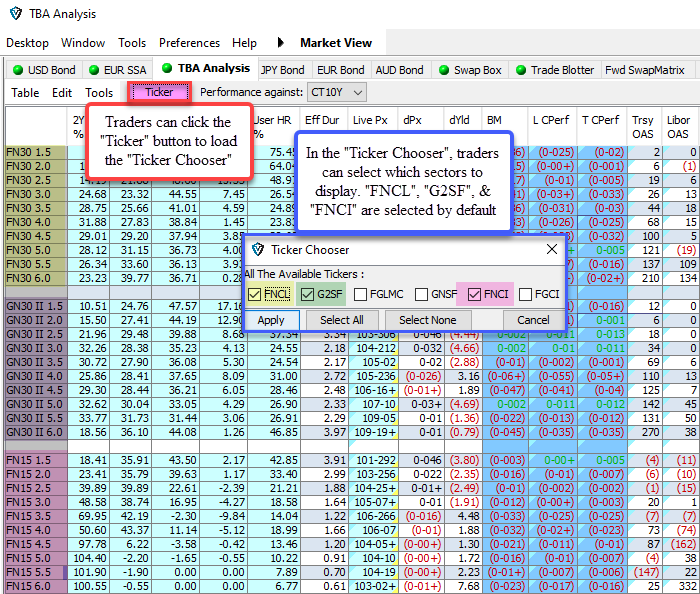
Task: Click the value 104.40 in FN15 5.0 row
Action: point(88,558)
